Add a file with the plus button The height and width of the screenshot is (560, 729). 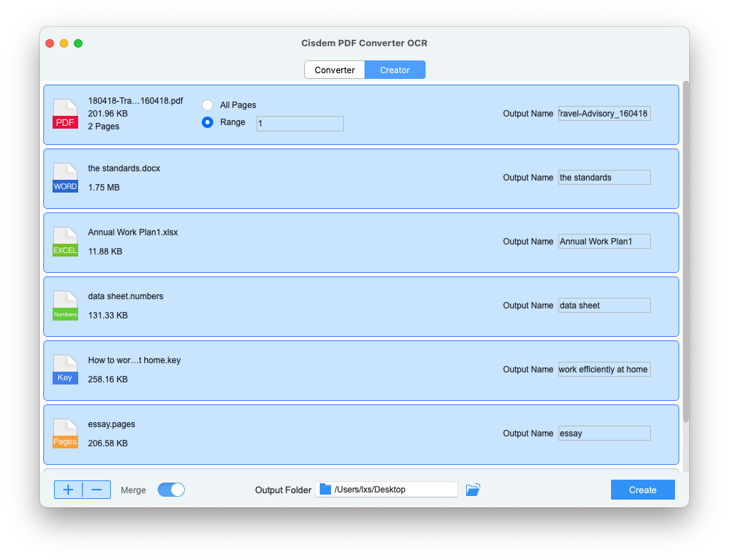pos(68,490)
